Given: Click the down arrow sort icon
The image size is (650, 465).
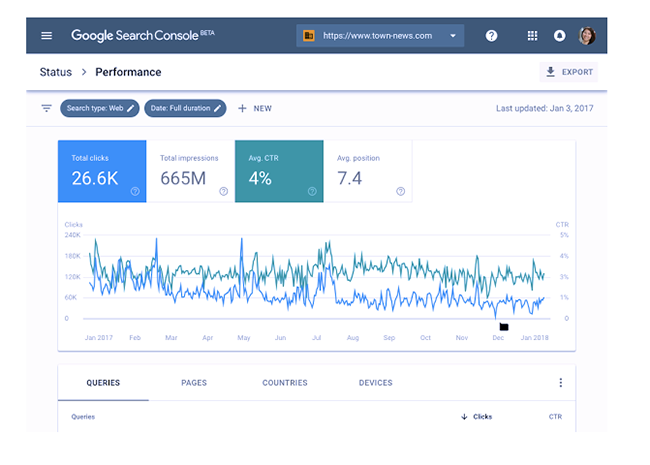Looking at the screenshot, I should (x=464, y=417).
